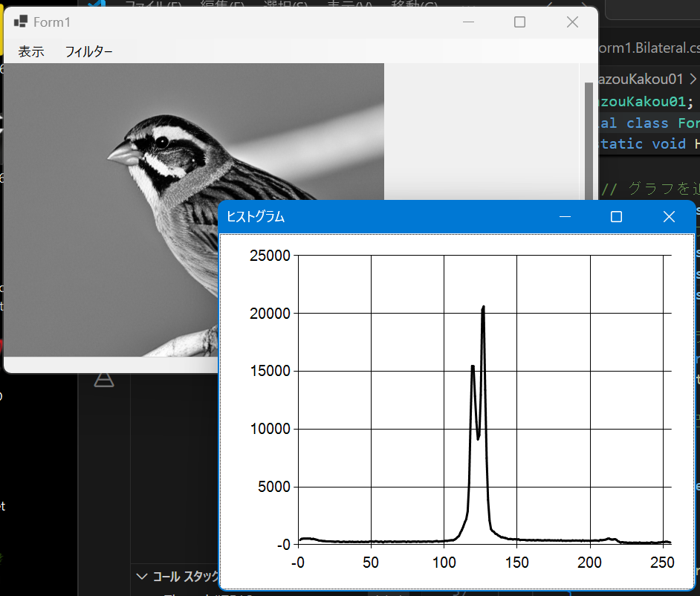Click the 10000 y-axis label

pyautogui.click(x=270, y=429)
